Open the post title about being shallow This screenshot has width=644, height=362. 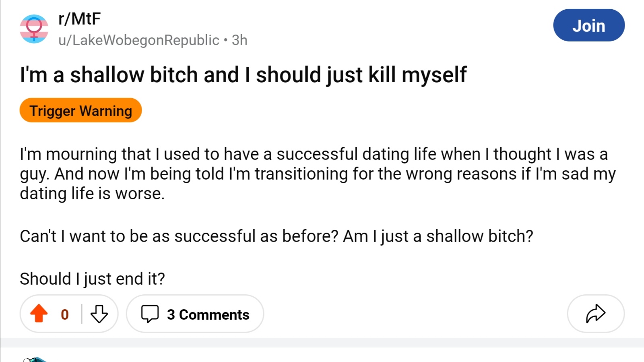[x=243, y=75]
